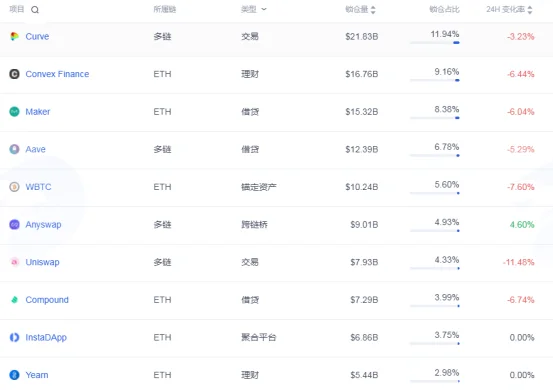The width and height of the screenshot is (553, 390).
Task: Click the Aave logo icon
Action: pyautogui.click(x=14, y=149)
